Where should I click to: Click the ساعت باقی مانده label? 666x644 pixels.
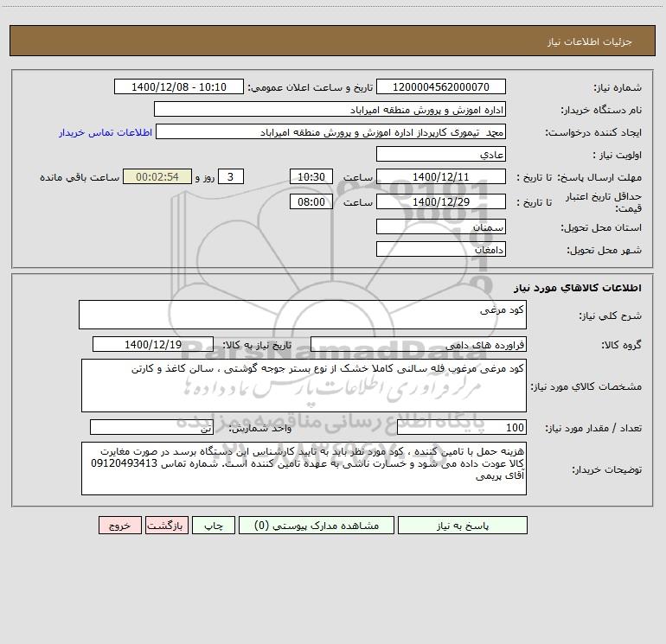pos(80,177)
